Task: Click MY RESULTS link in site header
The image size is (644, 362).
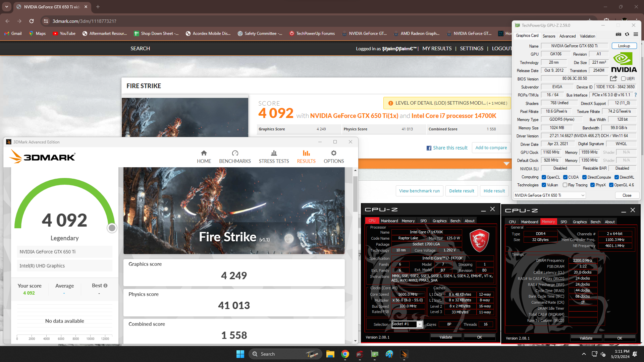Action: tap(437, 49)
